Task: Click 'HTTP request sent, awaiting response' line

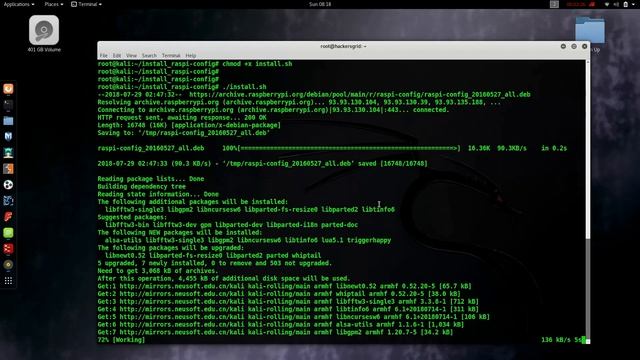Action: point(182,118)
